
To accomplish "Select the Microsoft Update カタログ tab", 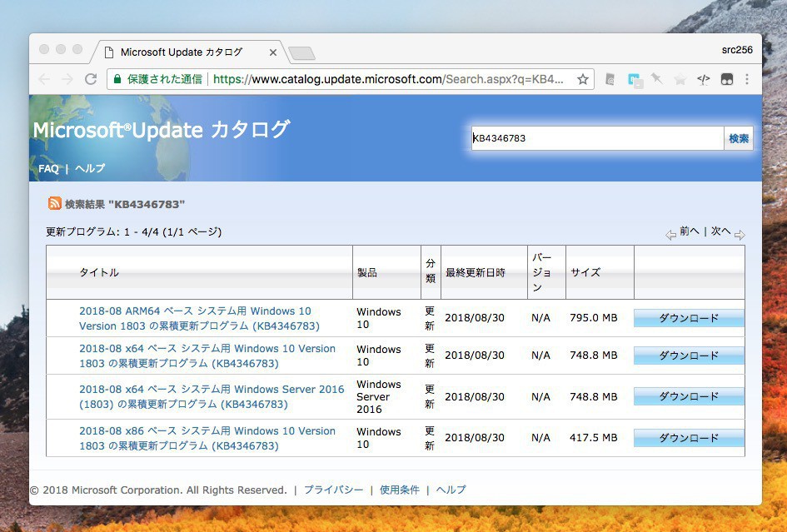I will [181, 52].
